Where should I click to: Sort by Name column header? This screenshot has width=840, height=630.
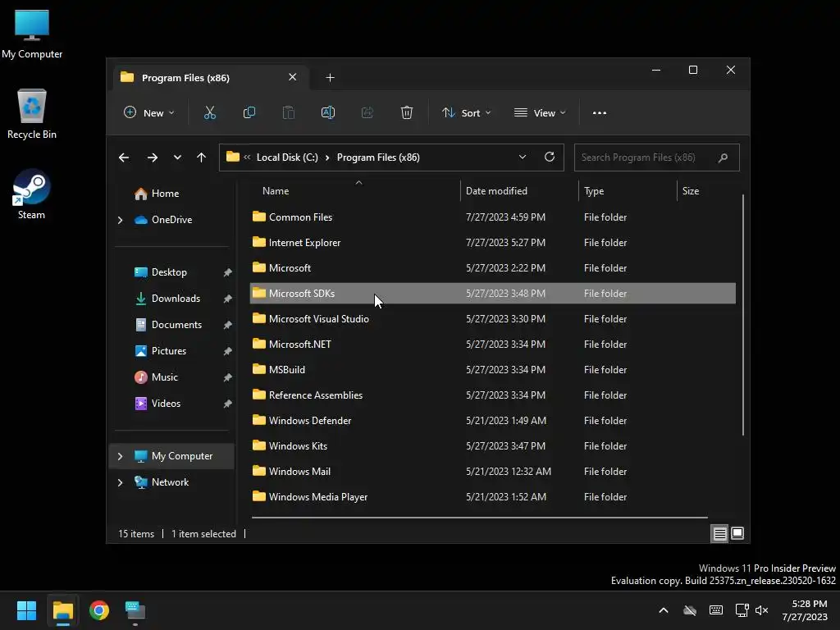[354, 191]
